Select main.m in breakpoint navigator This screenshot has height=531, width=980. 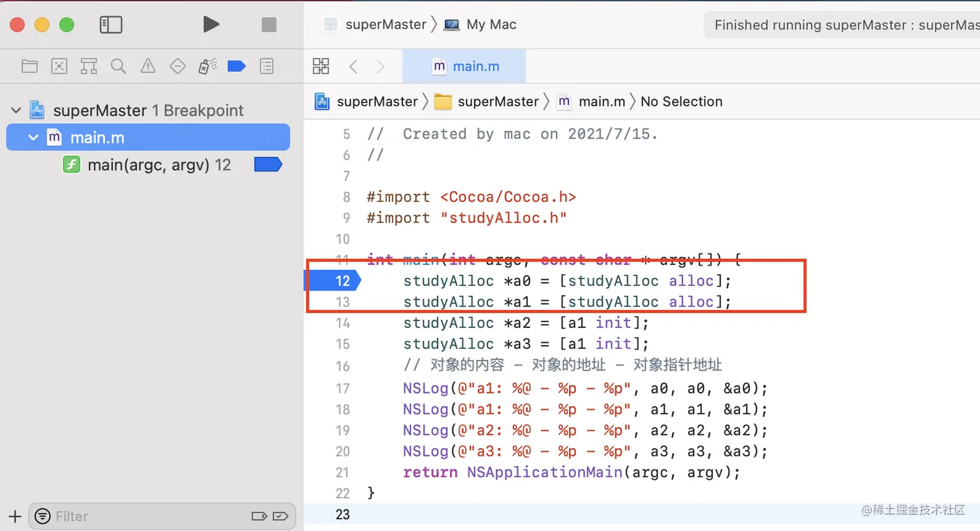coord(148,137)
